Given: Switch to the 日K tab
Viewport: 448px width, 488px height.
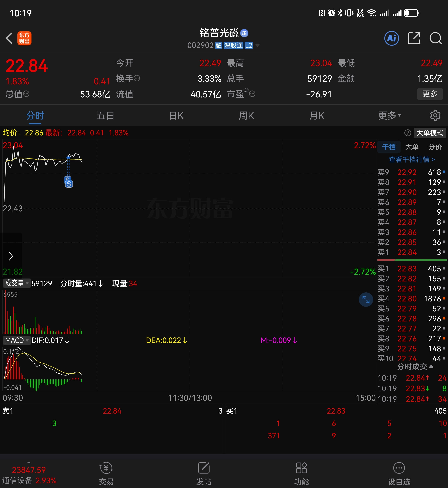Looking at the screenshot, I should tap(176, 115).
